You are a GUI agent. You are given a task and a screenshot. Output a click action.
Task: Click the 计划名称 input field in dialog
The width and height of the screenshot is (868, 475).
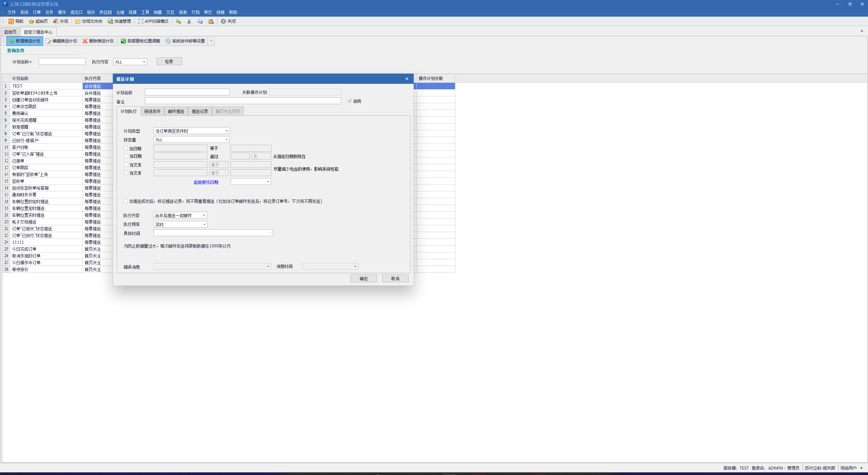pyautogui.click(x=187, y=92)
